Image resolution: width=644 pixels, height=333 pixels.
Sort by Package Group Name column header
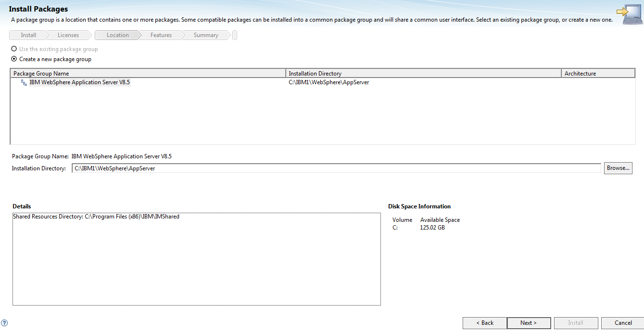(148, 74)
